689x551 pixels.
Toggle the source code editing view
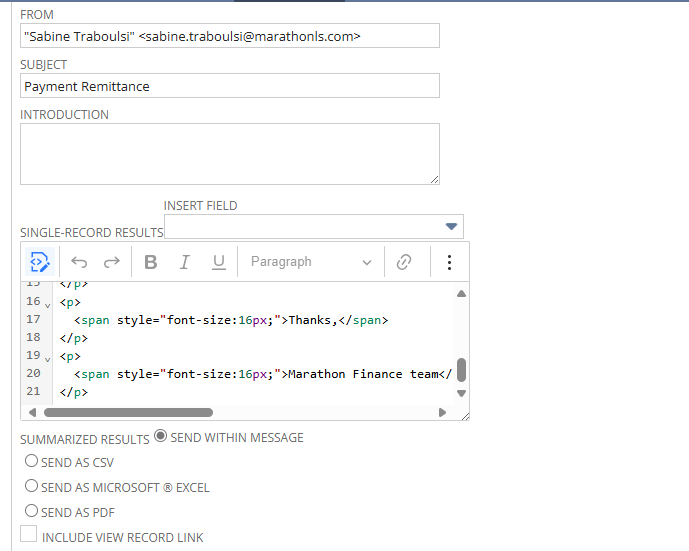coord(39,262)
